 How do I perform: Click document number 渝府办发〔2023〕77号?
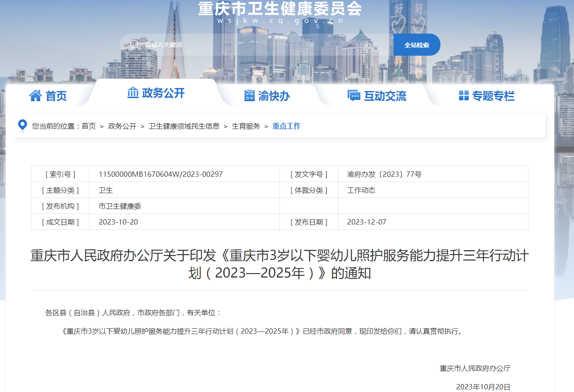(384, 174)
